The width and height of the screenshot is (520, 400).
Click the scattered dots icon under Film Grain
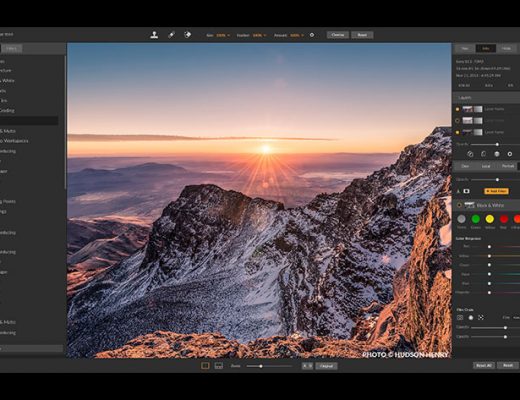click(481, 318)
